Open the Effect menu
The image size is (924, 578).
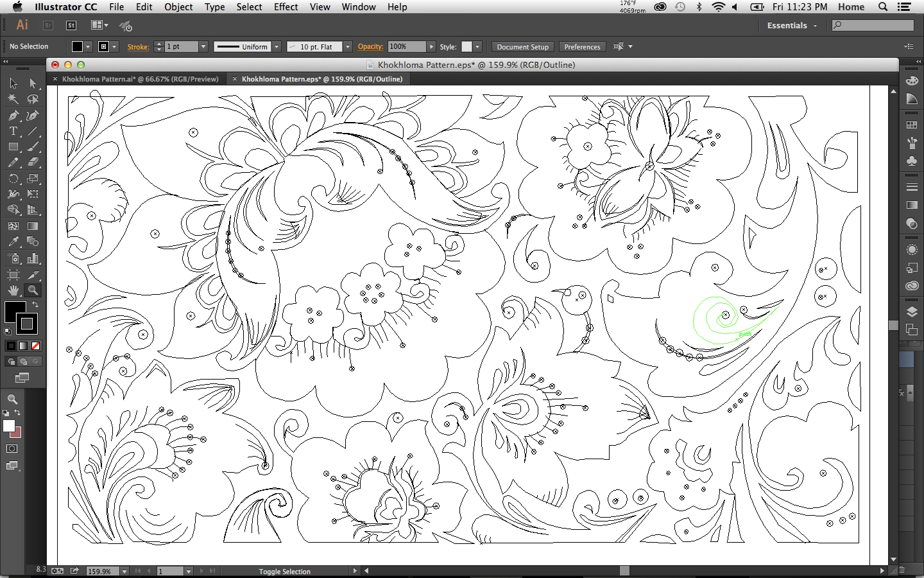coord(286,7)
